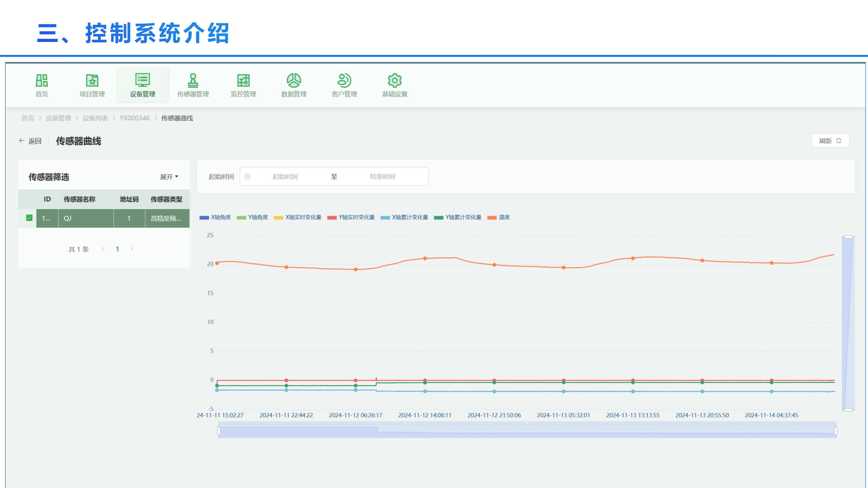Click the 传感器类型 column header
Image resolution: width=868 pixels, height=488 pixels.
pos(167,199)
